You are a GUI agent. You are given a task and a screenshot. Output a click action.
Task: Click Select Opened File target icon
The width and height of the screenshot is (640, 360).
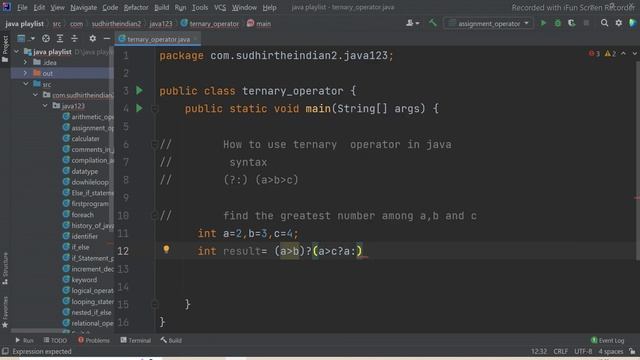46,38
